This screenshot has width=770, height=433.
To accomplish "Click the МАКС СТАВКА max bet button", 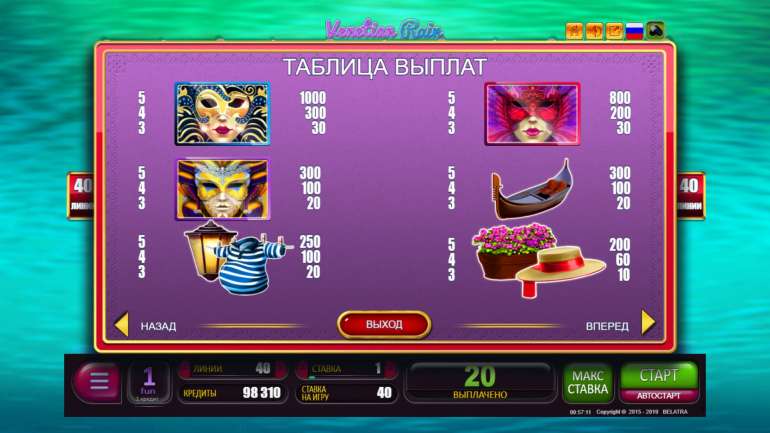I will coord(588,383).
